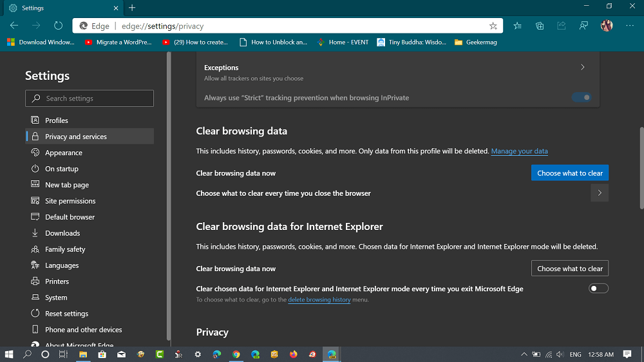644x362 pixels.
Task: Open Family safety settings
Action: (90, 249)
